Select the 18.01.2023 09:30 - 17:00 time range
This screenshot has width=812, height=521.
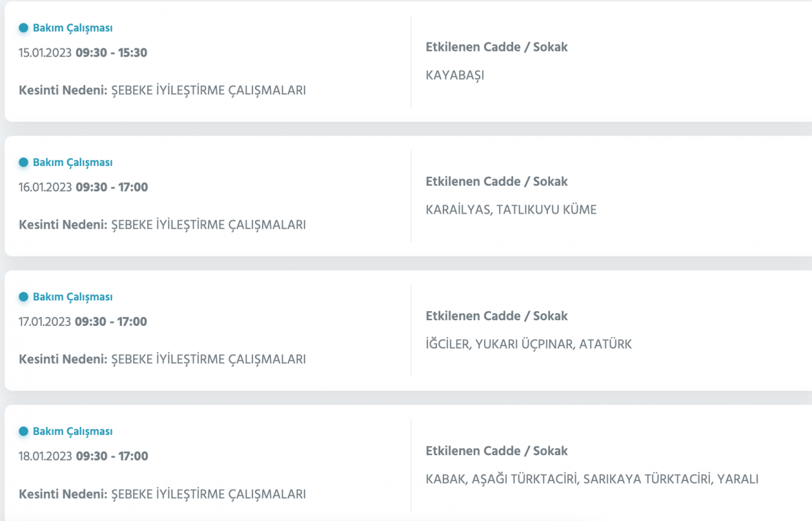83,456
